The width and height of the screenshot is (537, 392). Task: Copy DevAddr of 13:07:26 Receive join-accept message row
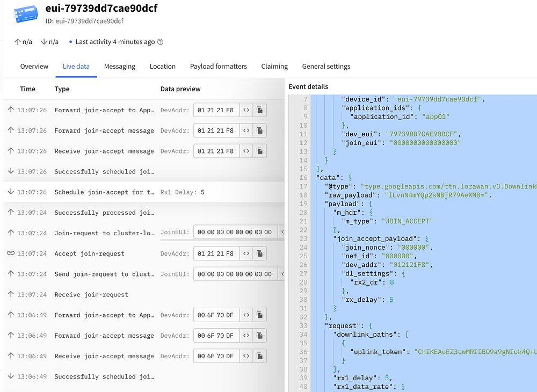point(259,151)
